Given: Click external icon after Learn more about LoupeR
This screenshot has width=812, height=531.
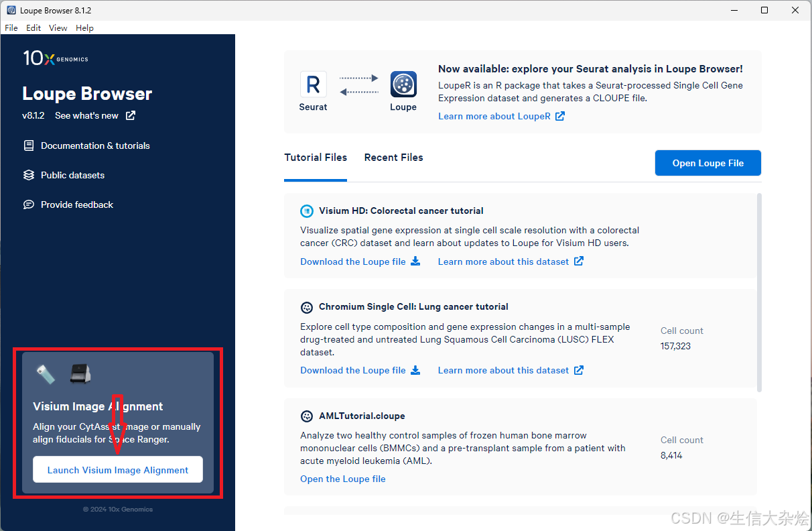Looking at the screenshot, I should coord(559,116).
